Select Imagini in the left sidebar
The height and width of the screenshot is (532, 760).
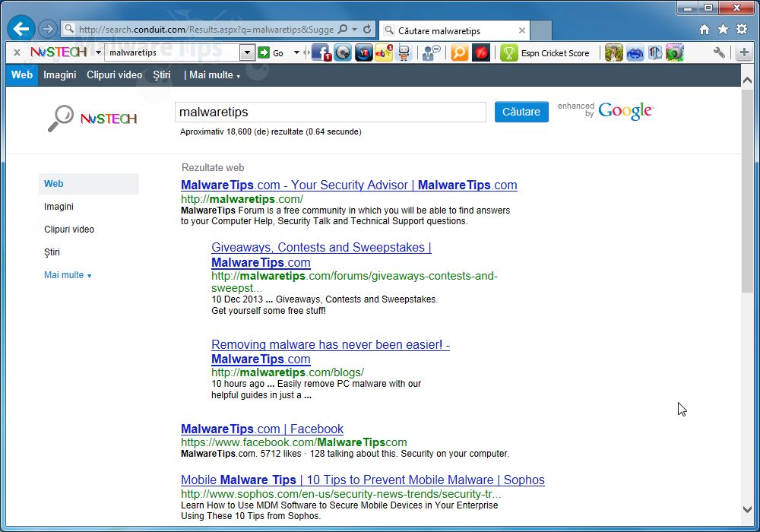pos(59,207)
